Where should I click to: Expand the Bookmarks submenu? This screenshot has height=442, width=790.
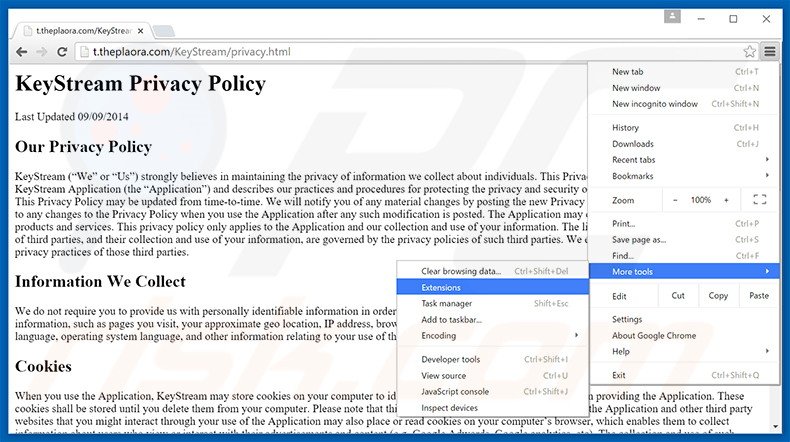coord(684,176)
